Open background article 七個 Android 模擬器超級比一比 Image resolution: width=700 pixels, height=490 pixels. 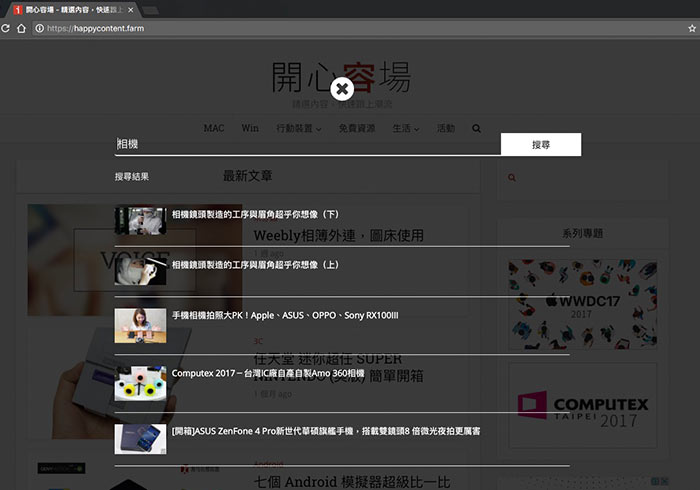point(352,482)
